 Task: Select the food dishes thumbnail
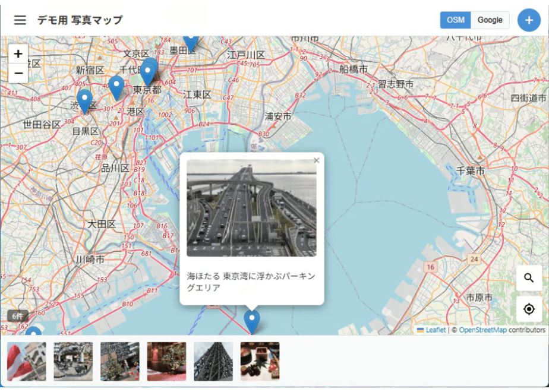tap(260, 361)
